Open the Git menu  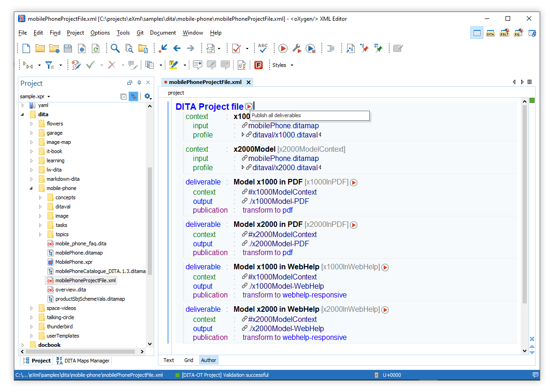point(140,33)
